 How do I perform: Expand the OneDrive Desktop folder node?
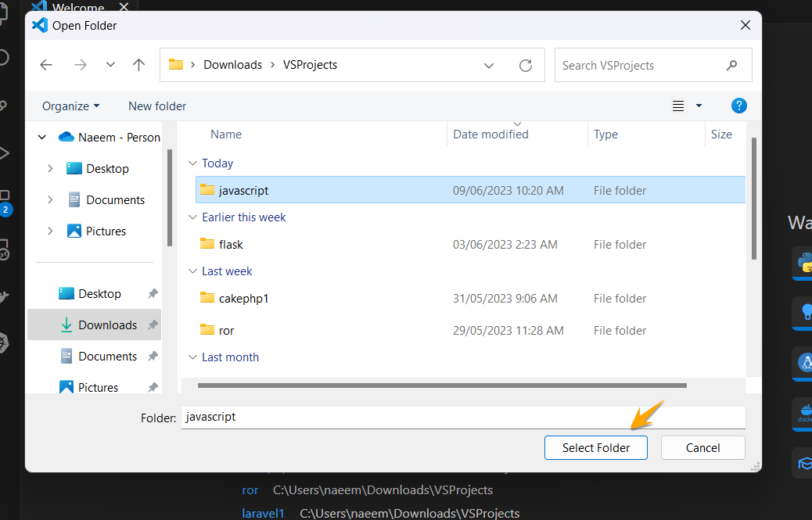pos(50,169)
